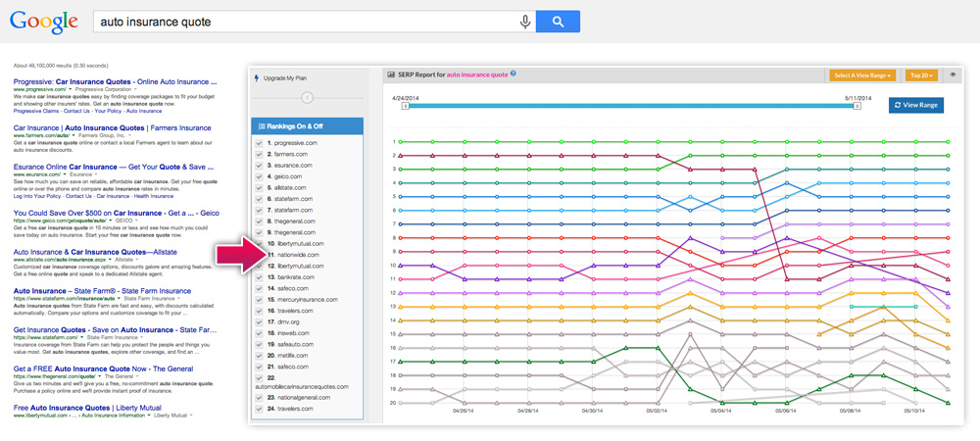Open the Geico Save Over $500 result
This screenshot has width=980, height=441.
coord(117,213)
